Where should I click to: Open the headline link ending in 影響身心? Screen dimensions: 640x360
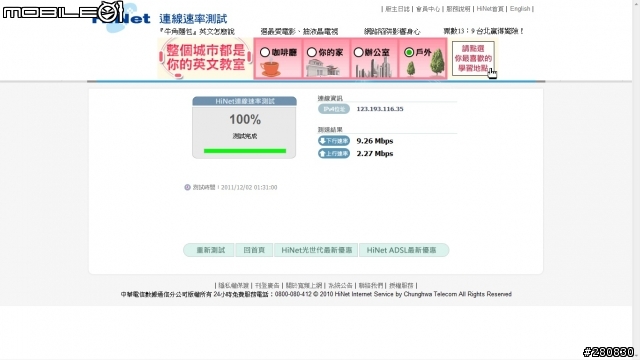pyautogui.click(x=392, y=31)
